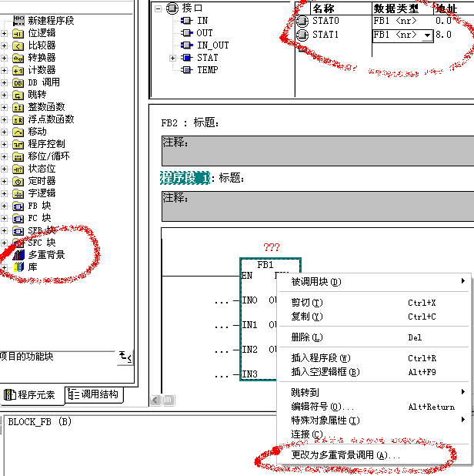This screenshot has height=476, width=474.
Task: Select the 转换器 folder icon
Action: pyautogui.click(x=18, y=58)
